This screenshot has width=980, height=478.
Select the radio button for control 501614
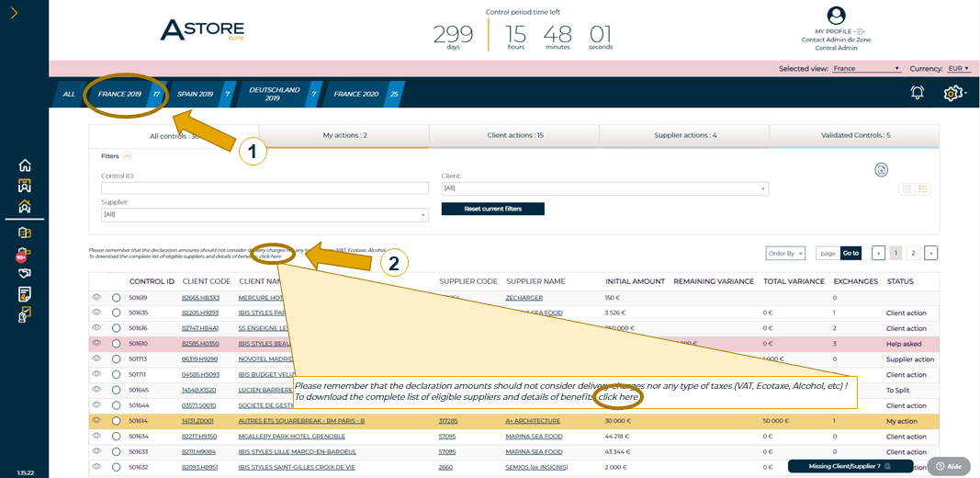117,421
